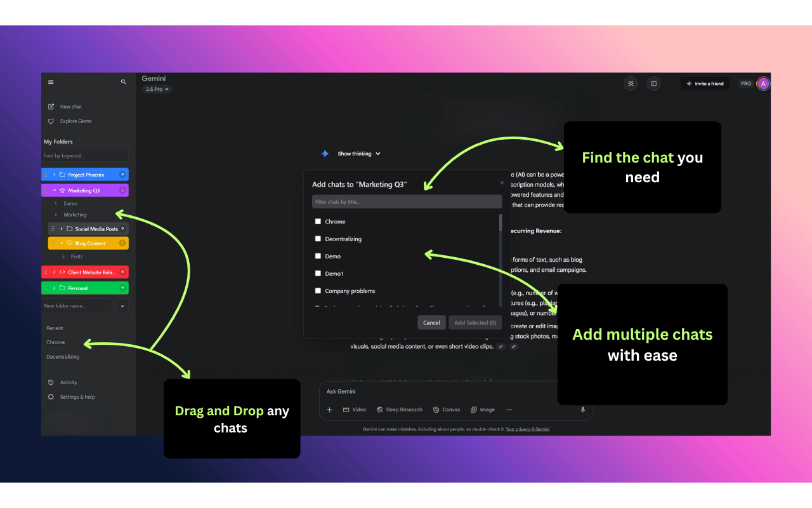This screenshot has height=508, width=812.
Task: Click the sparkle tool icon in top bar
Action: tap(631, 84)
